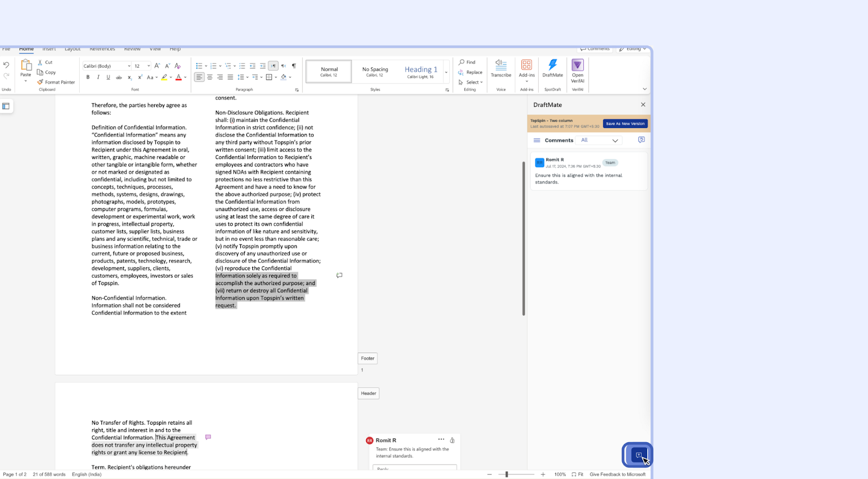
Task: Apply the Heading 1 style
Action: pos(420,72)
